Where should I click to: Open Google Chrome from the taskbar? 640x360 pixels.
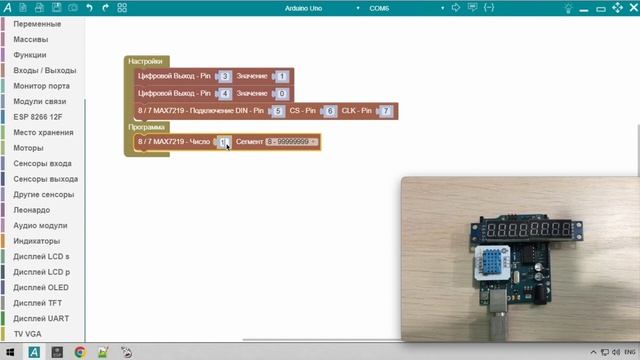(80, 352)
